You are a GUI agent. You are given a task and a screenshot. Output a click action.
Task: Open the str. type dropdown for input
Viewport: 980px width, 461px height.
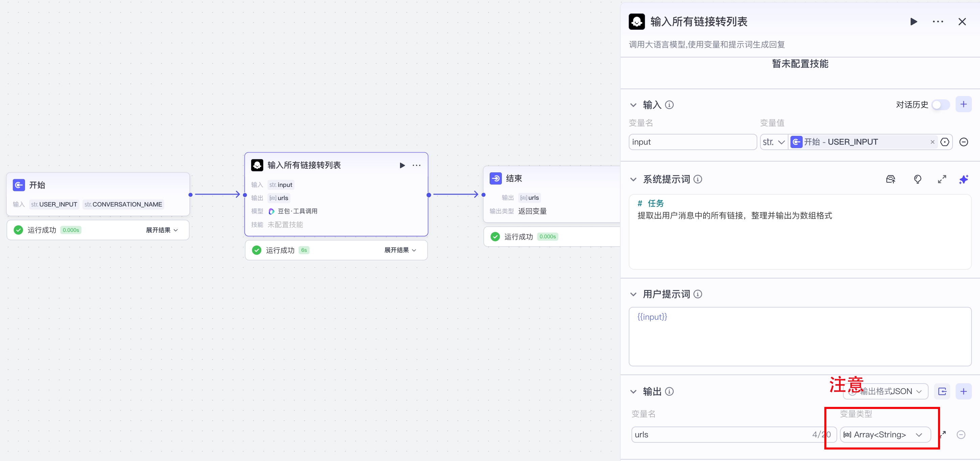pyautogui.click(x=774, y=142)
